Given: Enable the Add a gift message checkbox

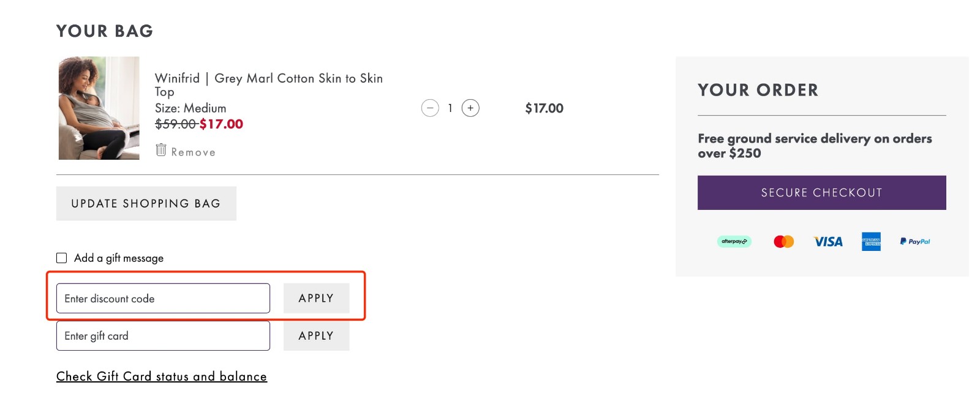Looking at the screenshot, I should pyautogui.click(x=61, y=258).
